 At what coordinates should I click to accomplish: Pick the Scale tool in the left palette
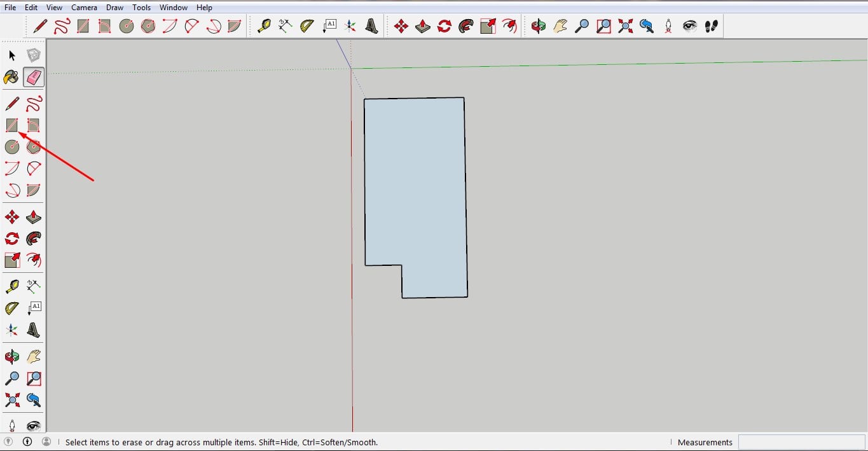(x=12, y=260)
